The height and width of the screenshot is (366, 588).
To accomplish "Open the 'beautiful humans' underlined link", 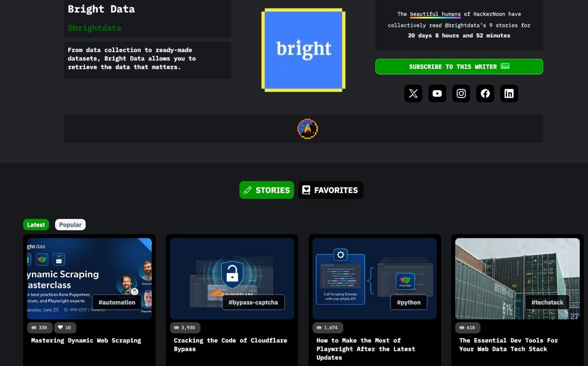I will click(435, 14).
